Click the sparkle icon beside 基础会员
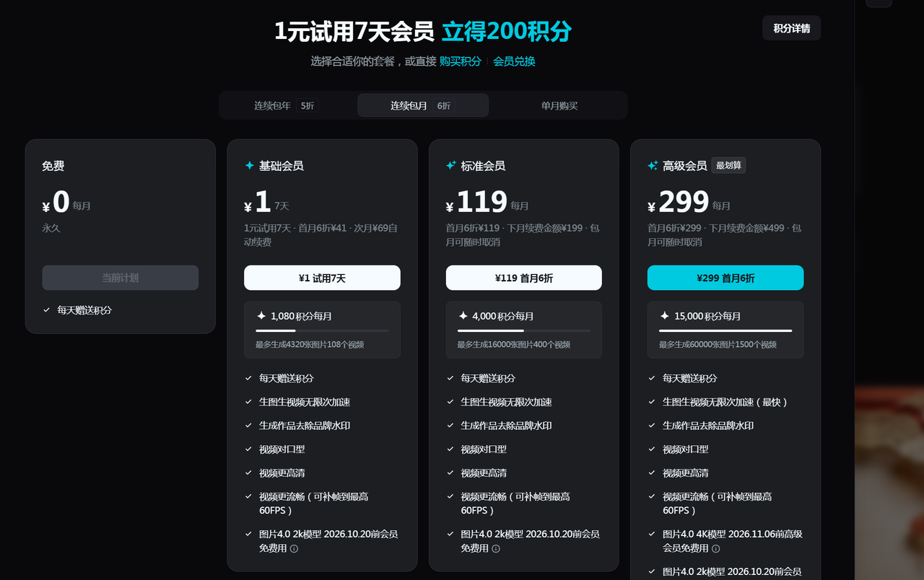Screen dimensions: 924x580 (249, 166)
